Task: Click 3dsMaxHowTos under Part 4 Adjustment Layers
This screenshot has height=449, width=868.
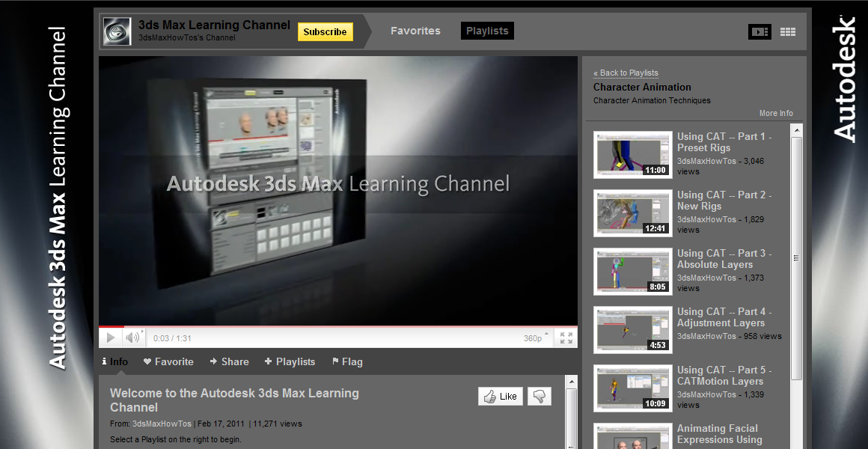Action: (706, 336)
